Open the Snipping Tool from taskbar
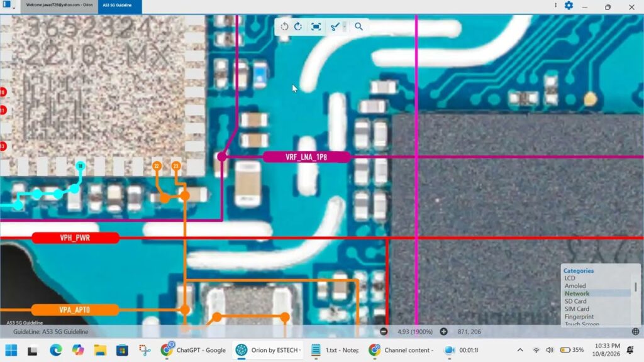Viewport: 644px width, 362px height. pyautogui.click(x=144, y=350)
